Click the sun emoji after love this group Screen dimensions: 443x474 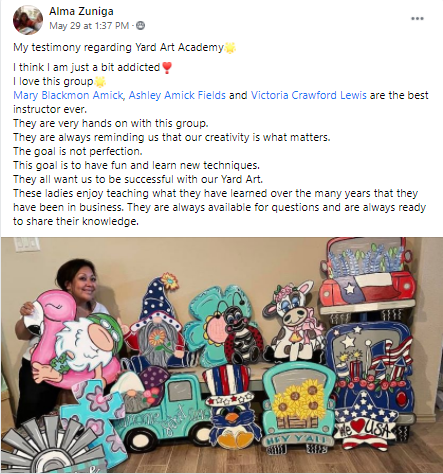100,82
